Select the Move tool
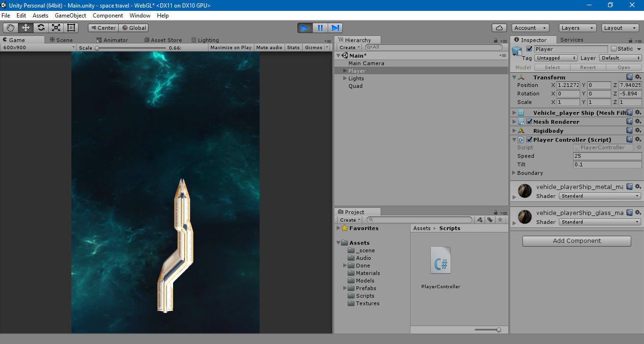 click(26, 28)
